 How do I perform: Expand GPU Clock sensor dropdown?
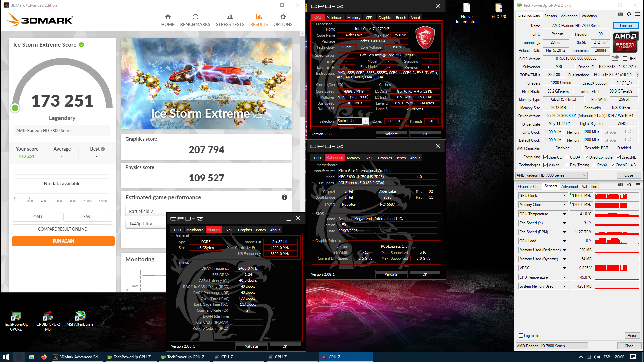click(564, 196)
